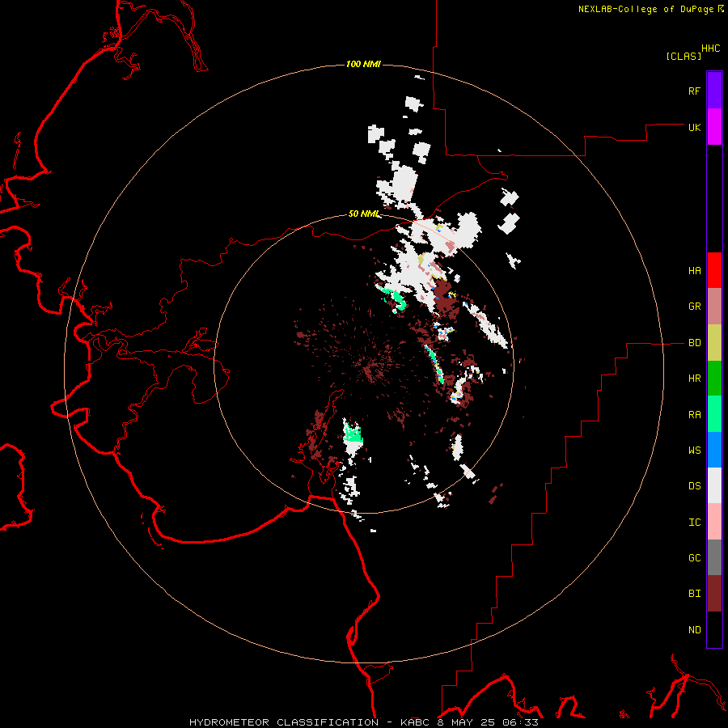
Task: Click the GC legend label
Action: click(x=695, y=558)
